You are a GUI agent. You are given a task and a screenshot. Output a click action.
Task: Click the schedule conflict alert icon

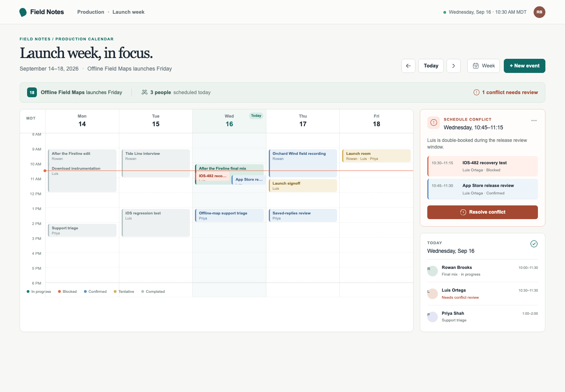pyautogui.click(x=434, y=123)
